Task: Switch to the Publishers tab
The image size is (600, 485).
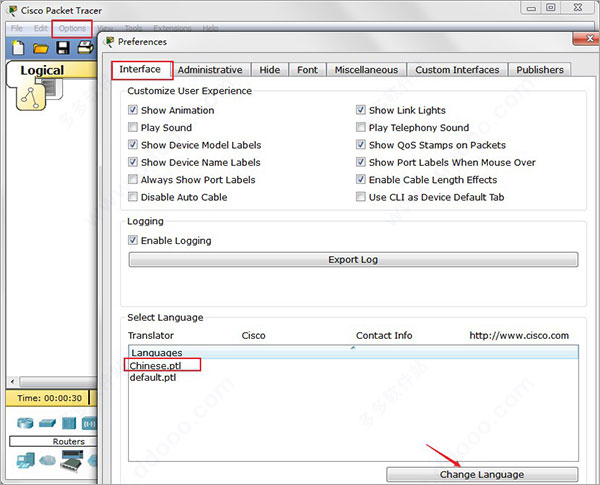Action: click(x=540, y=70)
